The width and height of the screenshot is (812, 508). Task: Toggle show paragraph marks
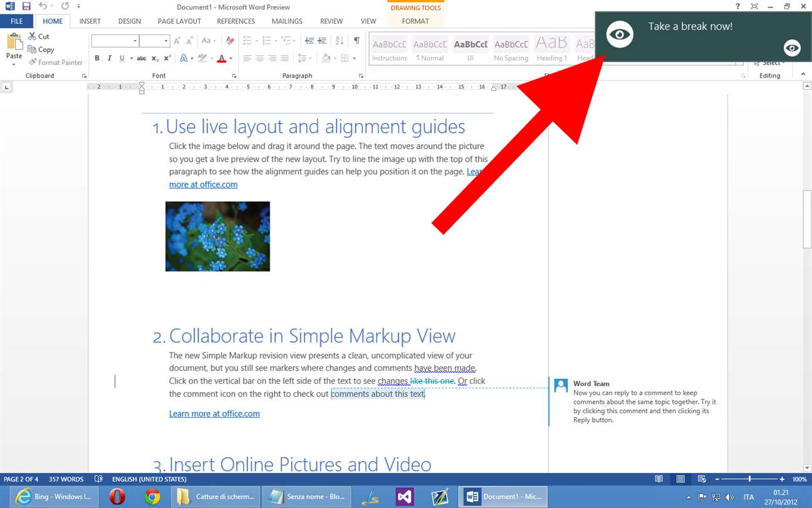click(357, 41)
